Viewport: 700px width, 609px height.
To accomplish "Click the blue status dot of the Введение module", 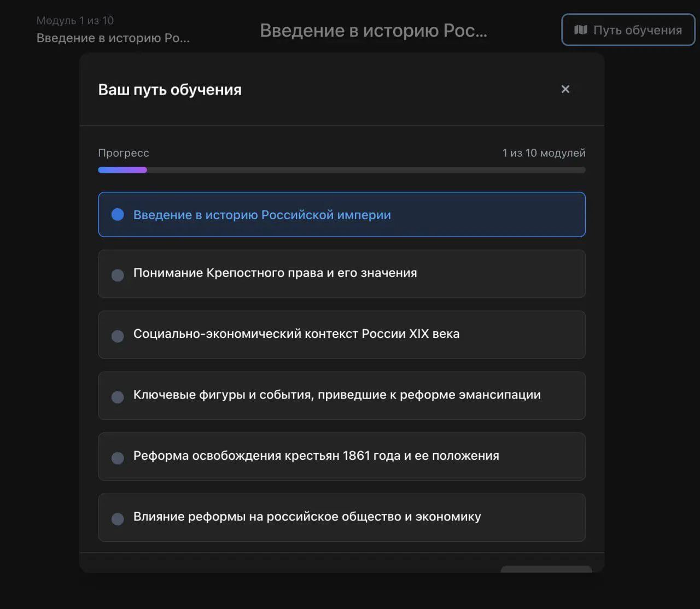I will (x=118, y=214).
